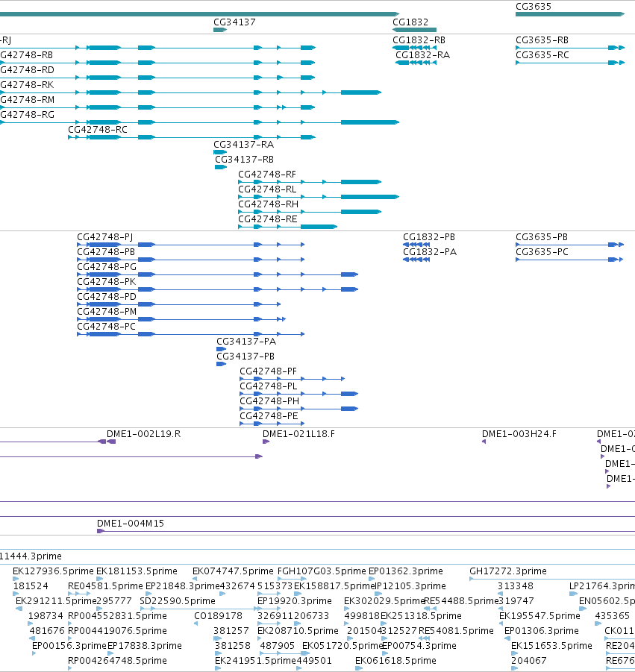
Task: Select the CG42748-PC protein label
Action: point(107,327)
